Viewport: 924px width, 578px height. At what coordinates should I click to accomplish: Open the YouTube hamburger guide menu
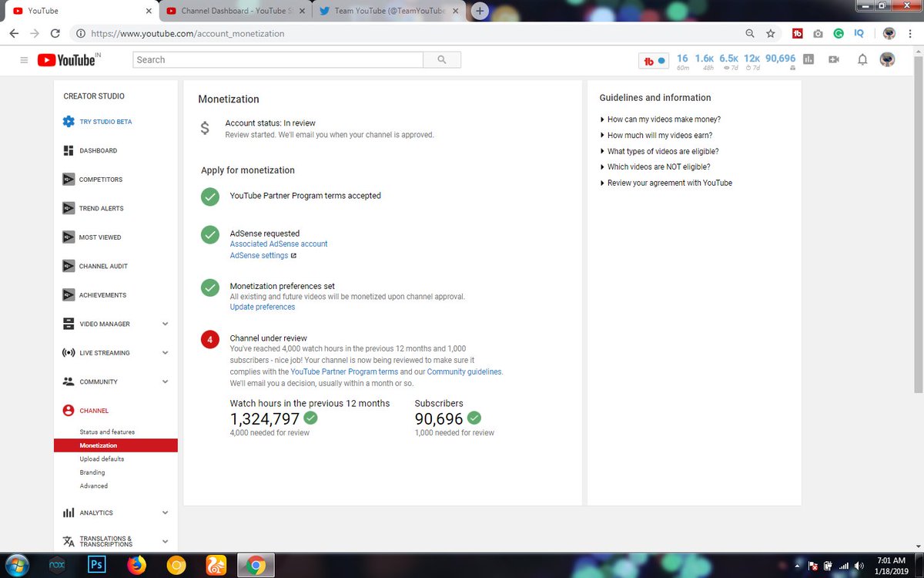(24, 60)
